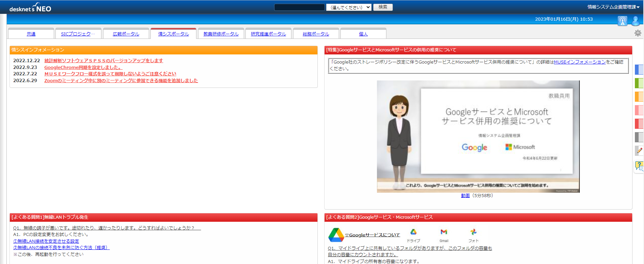Click the desknet's NEO logo

pos(30,8)
